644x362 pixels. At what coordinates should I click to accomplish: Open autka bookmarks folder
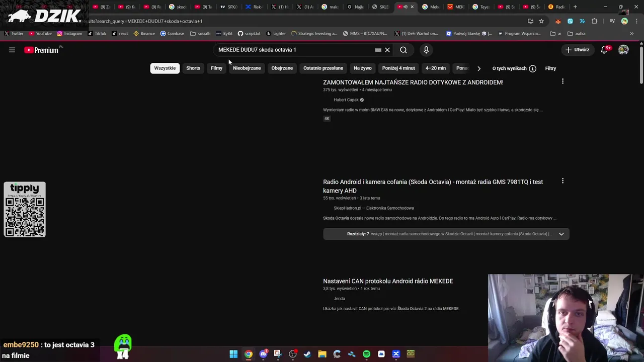point(577,34)
